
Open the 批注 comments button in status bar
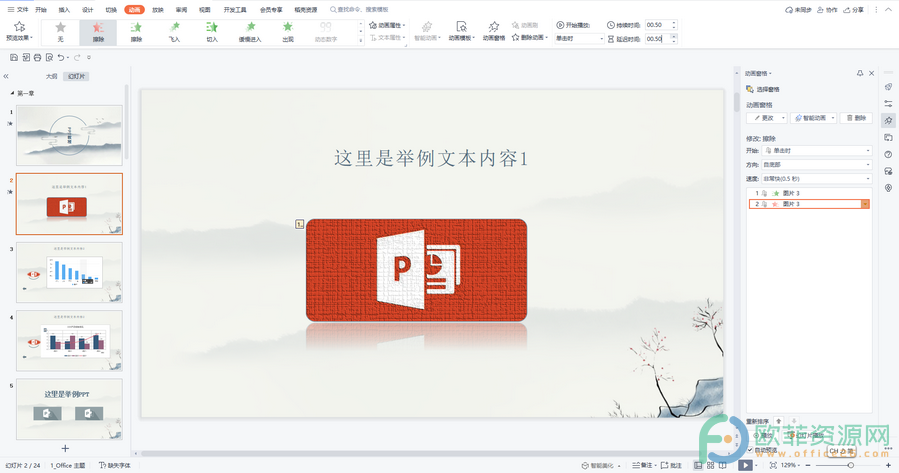671,466
